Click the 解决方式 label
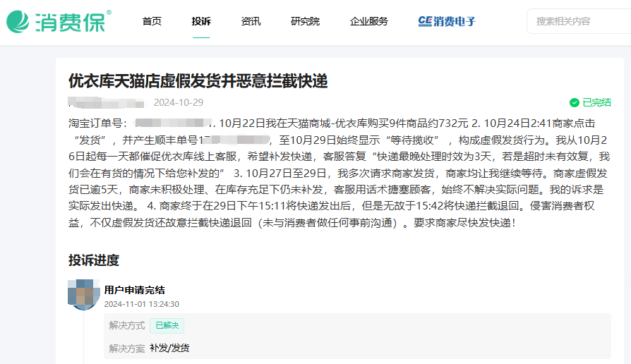Viewport: 631px width, 364px height. click(x=127, y=325)
